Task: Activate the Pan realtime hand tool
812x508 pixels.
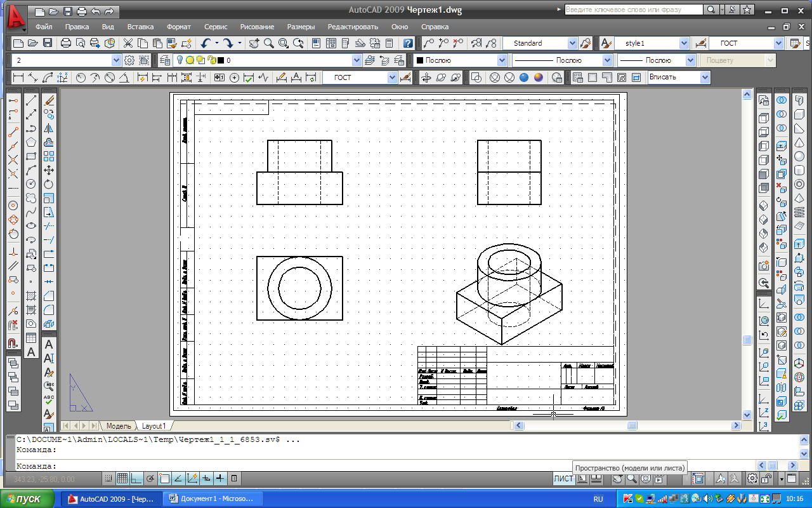Action: (254, 43)
